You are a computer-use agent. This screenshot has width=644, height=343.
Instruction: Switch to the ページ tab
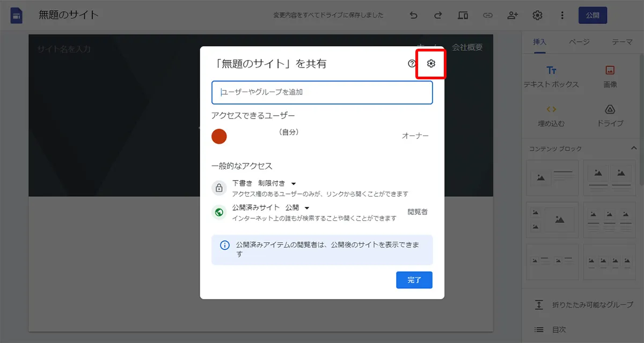(579, 42)
